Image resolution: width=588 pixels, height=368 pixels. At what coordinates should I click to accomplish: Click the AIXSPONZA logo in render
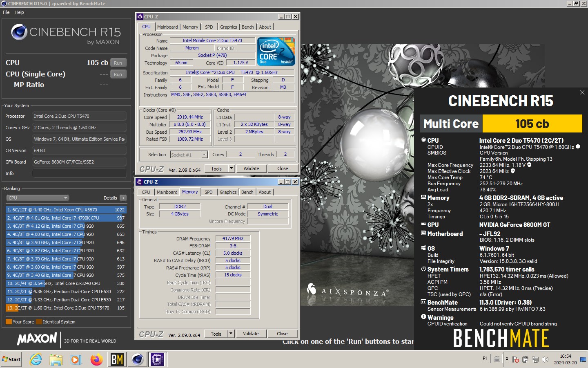tap(347, 291)
